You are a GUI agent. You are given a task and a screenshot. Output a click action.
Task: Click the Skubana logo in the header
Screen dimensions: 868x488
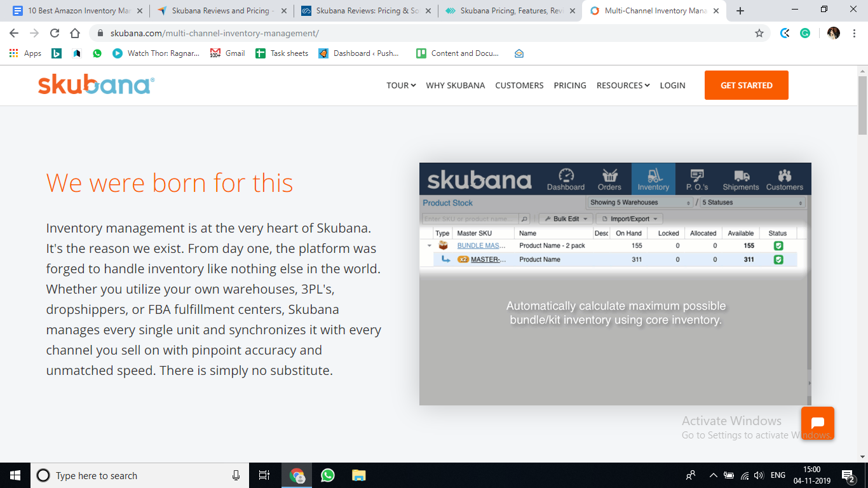pos(96,85)
